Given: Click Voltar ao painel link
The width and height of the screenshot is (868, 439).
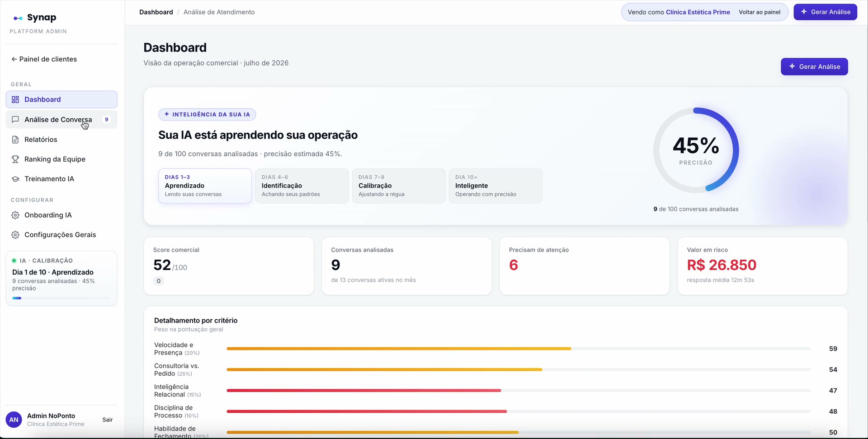Looking at the screenshot, I should (759, 12).
